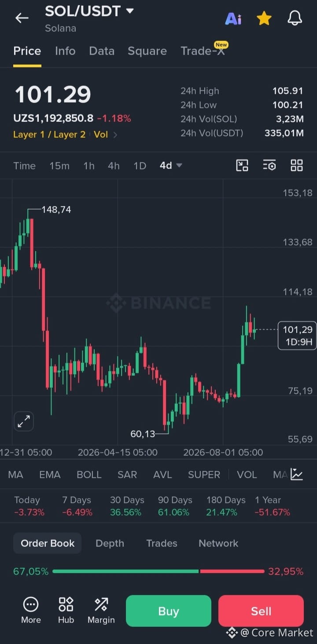This screenshot has height=644, width=317.
Task: Expand the Layer 1 / Layer 2 Vol chevron
Action: point(115,135)
